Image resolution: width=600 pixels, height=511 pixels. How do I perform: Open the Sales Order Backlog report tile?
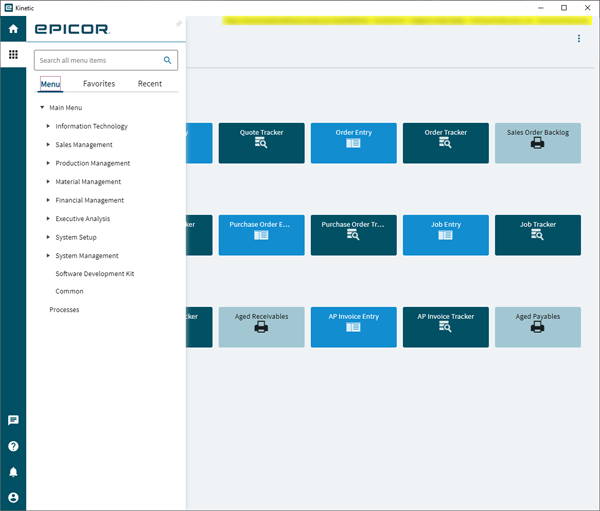click(x=538, y=143)
